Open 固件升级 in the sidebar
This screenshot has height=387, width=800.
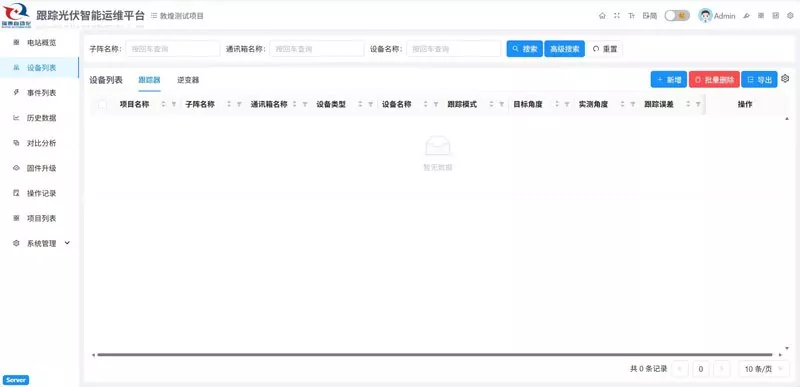pyautogui.click(x=39, y=168)
